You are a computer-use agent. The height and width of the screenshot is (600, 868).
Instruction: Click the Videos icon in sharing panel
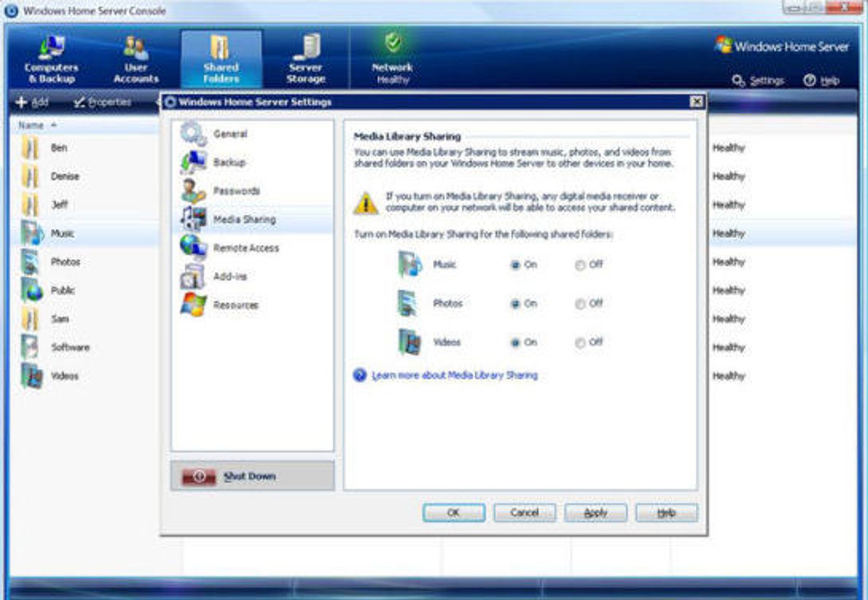click(x=410, y=342)
